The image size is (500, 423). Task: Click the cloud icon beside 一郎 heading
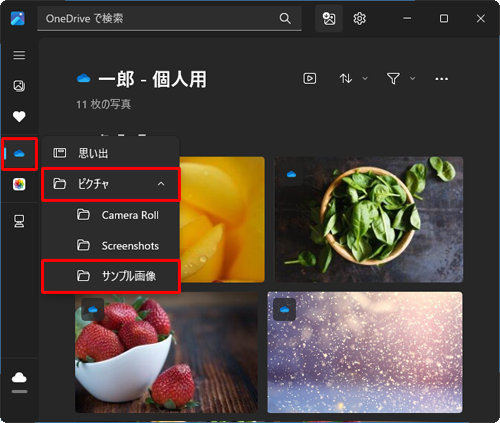pos(83,79)
